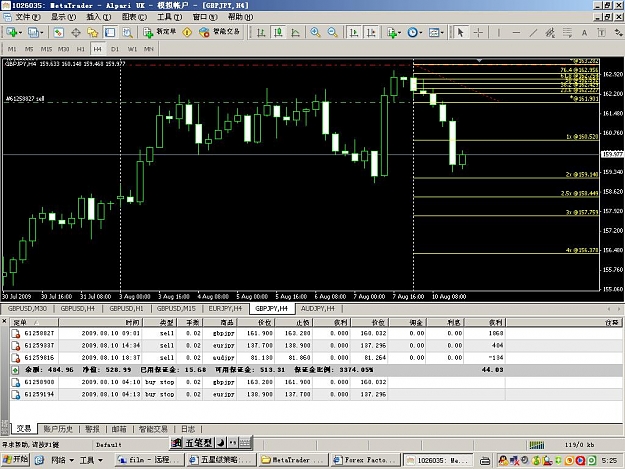Switch chart to bar chart style
The height and width of the screenshot is (469, 625).
click(x=261, y=32)
